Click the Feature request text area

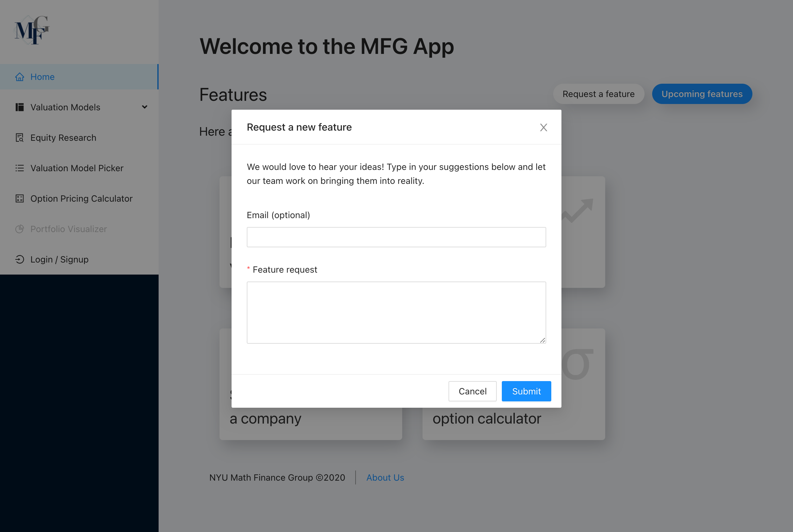[x=396, y=312]
